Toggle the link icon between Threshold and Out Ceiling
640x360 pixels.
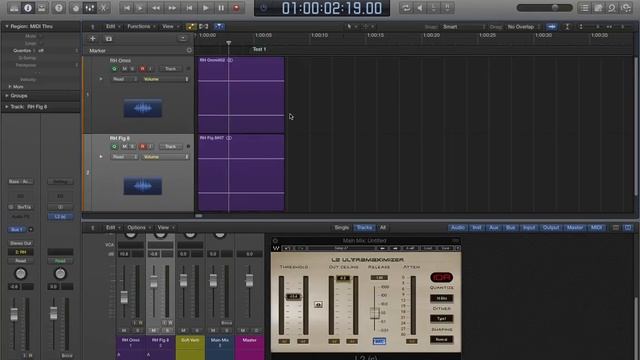pyautogui.click(x=318, y=304)
